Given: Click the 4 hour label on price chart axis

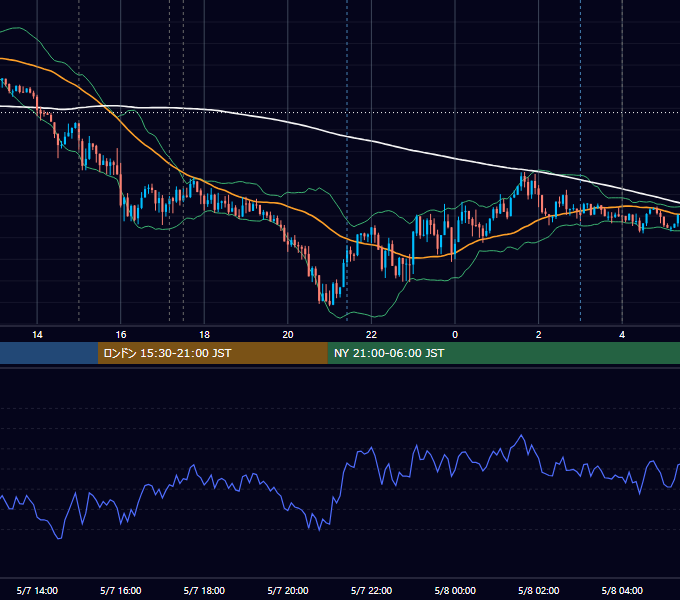Looking at the screenshot, I should click(622, 335).
